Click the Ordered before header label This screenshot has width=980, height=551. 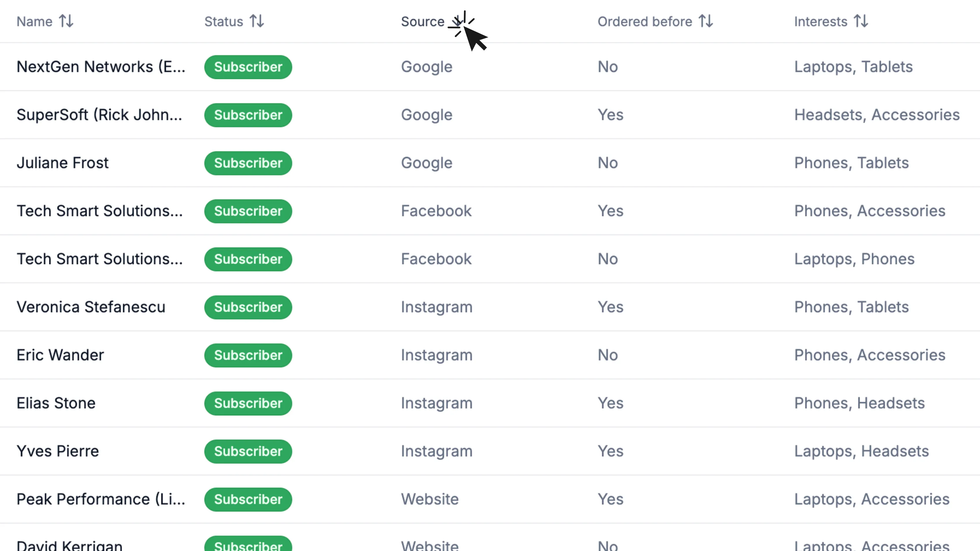coord(645,22)
